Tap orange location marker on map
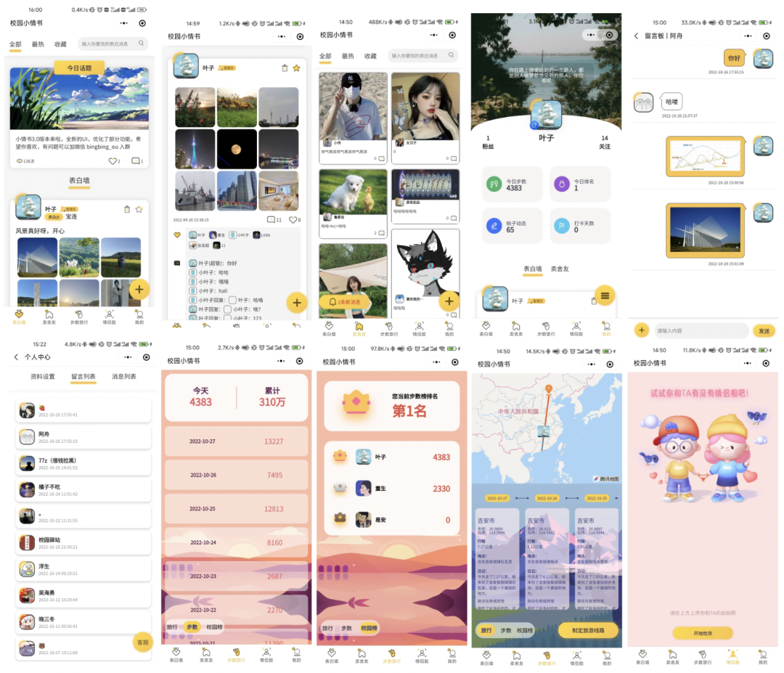Image resolution: width=784 pixels, height=673 pixels. coord(549,389)
